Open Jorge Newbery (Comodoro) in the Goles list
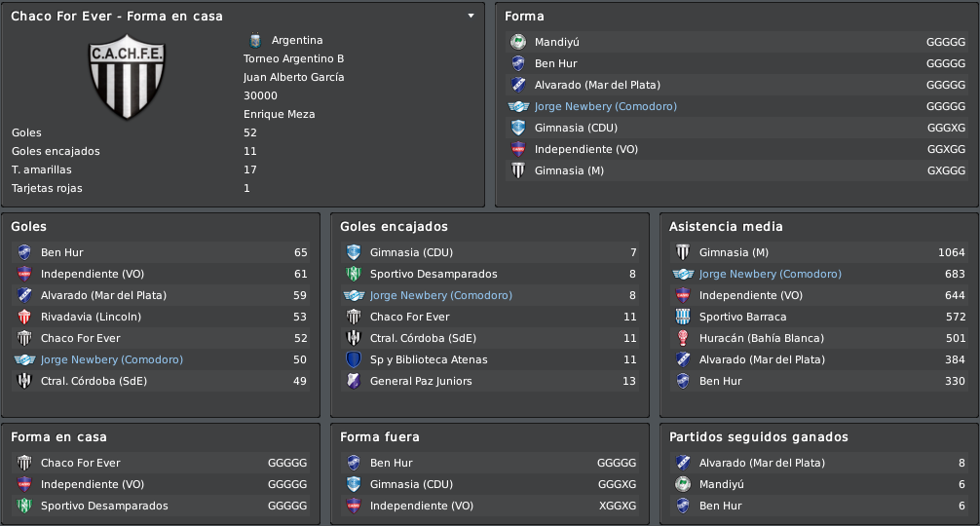Viewport: 980px width, 526px height. click(112, 359)
